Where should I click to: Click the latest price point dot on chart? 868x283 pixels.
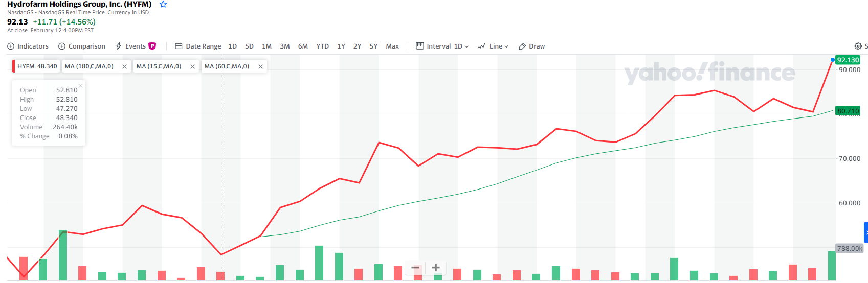[832, 60]
